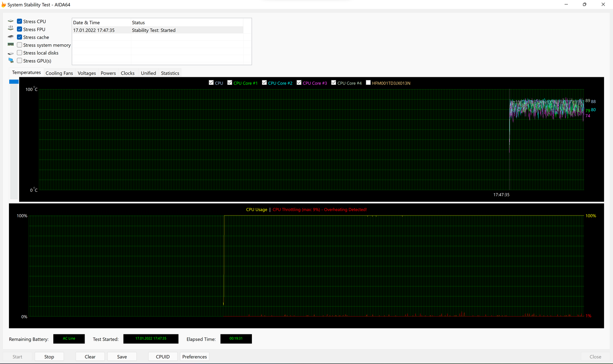Enable the Stress system memory checkbox
This screenshot has width=613, height=364.
pos(19,45)
